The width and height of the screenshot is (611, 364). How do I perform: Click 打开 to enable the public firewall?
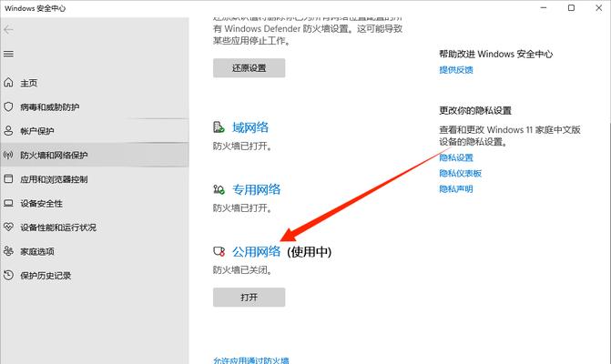click(249, 298)
